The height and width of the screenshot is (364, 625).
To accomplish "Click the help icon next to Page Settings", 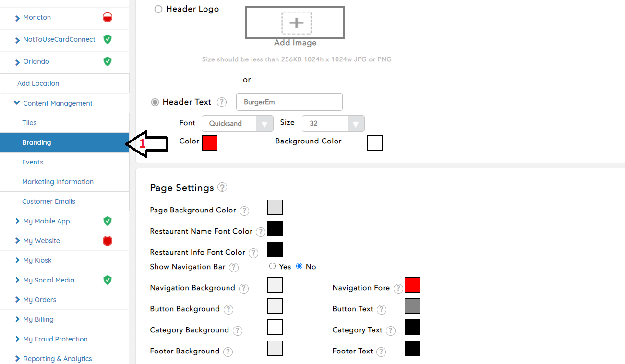I will (222, 188).
